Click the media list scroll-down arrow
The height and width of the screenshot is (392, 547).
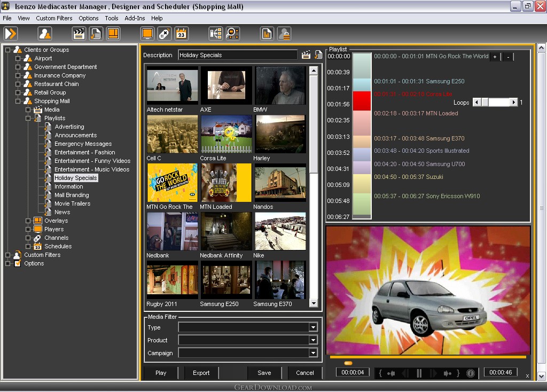pyautogui.click(x=314, y=303)
